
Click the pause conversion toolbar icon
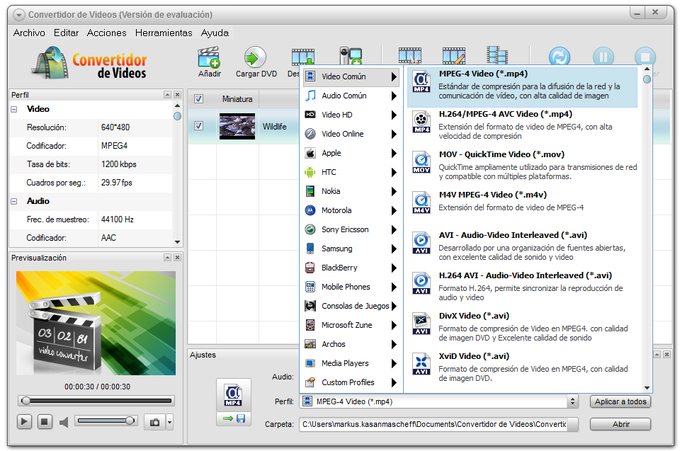point(603,57)
